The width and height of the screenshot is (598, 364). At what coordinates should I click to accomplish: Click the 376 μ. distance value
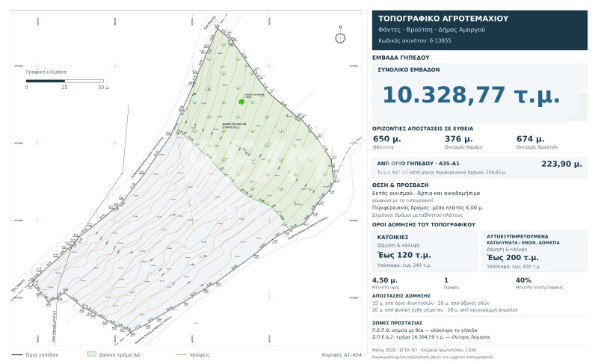click(458, 139)
